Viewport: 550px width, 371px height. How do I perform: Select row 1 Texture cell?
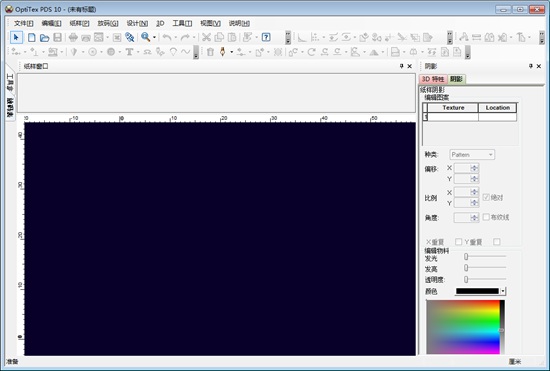[x=453, y=117]
